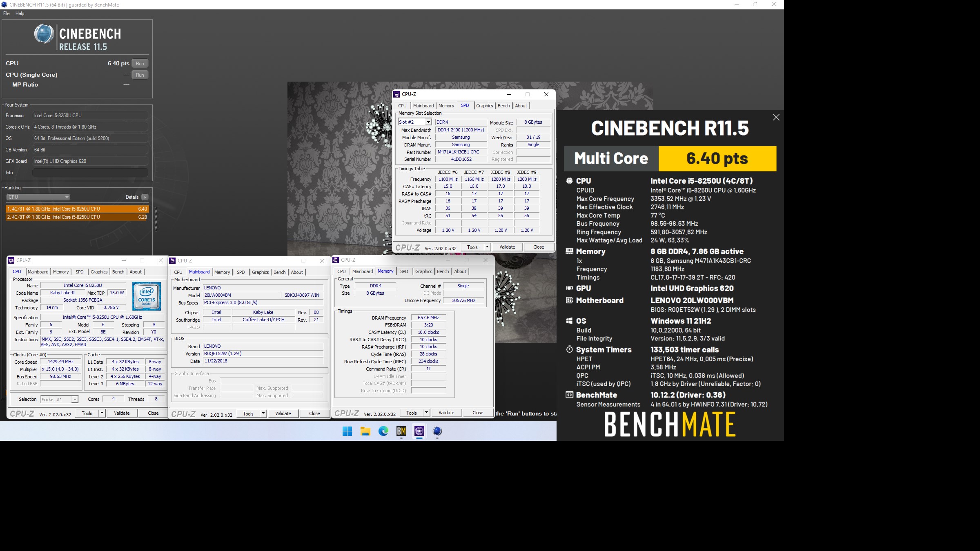Open Windows Start menu in taskbar
Viewport: 980px width, 551px height.
pos(347,431)
